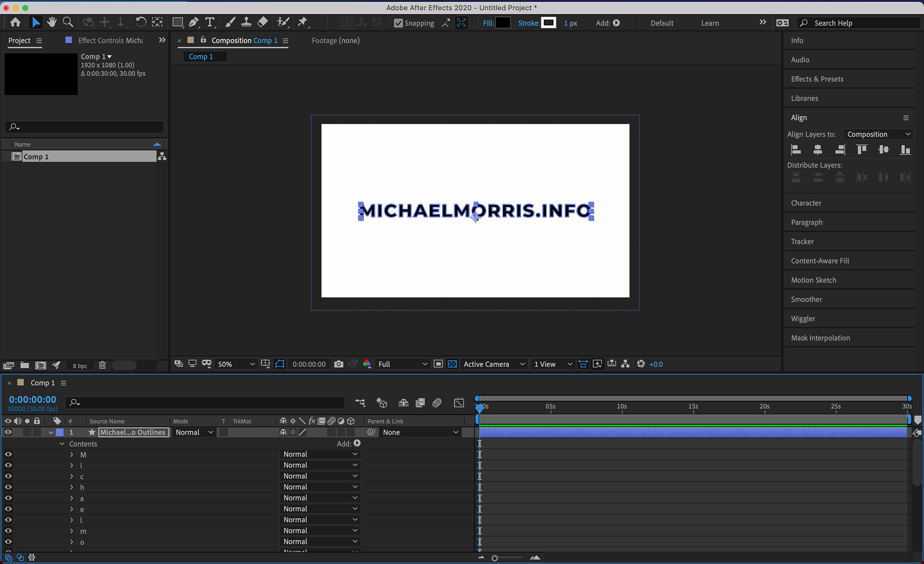
Task: Expand the M shape group
Action: click(x=72, y=455)
